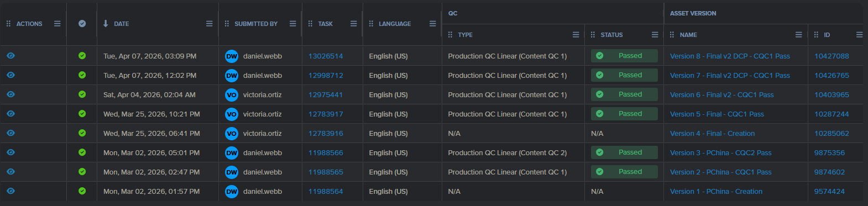Open the Language column menu
This screenshot has height=206, width=868.
pos(432,24)
